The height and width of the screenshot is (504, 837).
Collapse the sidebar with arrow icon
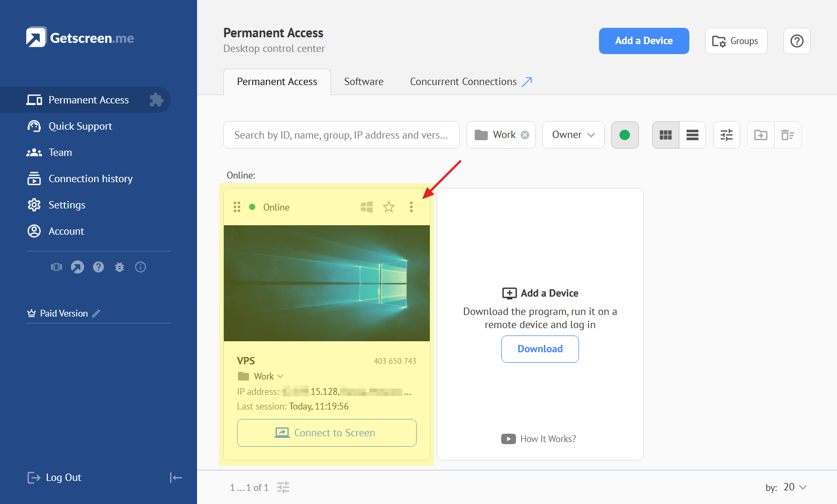tap(175, 477)
